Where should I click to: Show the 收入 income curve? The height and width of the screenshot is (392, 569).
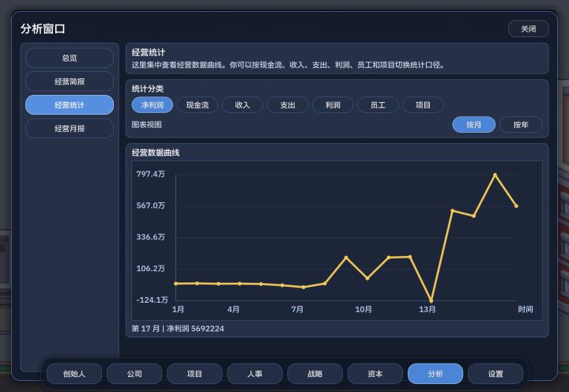[x=243, y=105]
